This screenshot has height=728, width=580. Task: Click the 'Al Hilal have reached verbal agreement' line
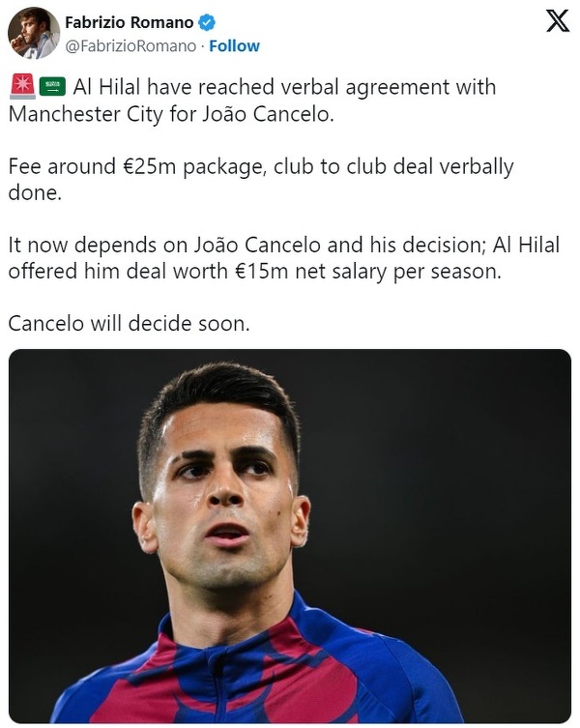coord(284,87)
